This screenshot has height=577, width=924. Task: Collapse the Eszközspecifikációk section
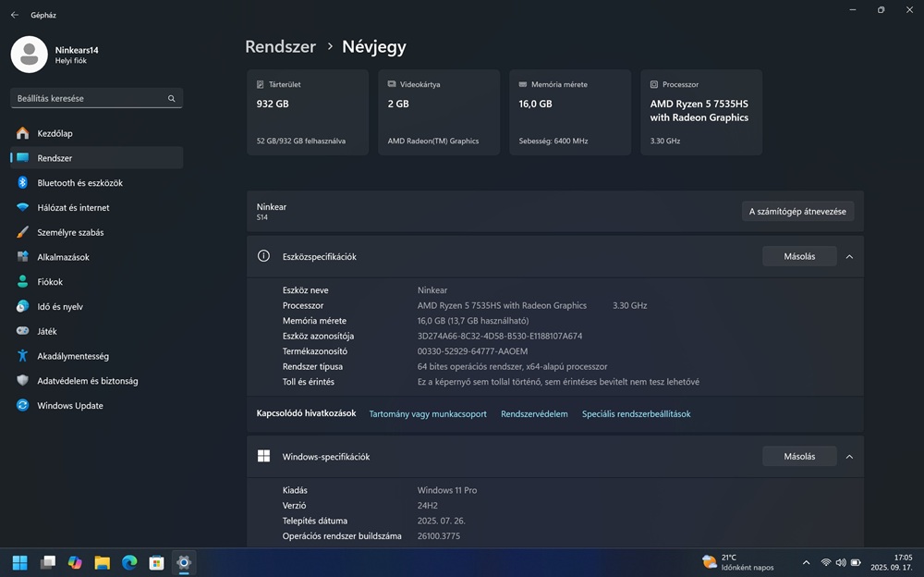point(849,256)
